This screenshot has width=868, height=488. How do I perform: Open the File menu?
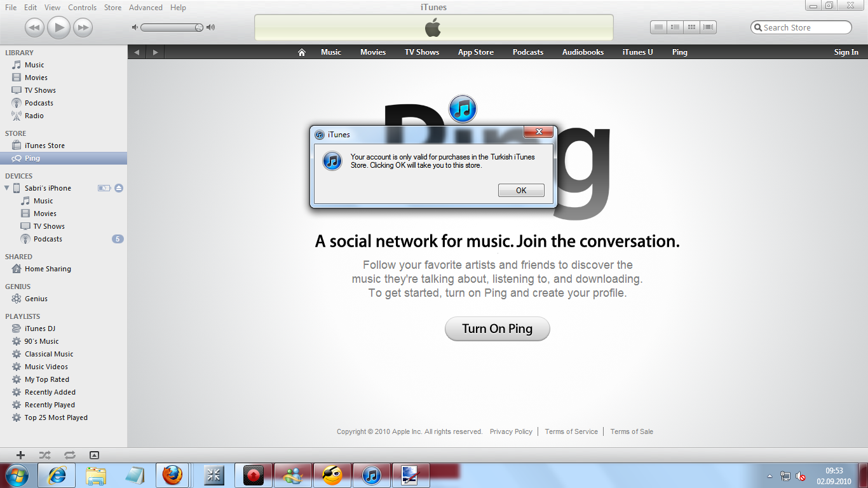pyautogui.click(x=11, y=8)
